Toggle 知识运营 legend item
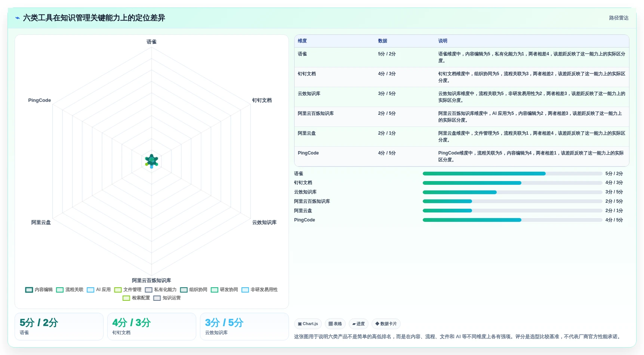 click(167, 298)
